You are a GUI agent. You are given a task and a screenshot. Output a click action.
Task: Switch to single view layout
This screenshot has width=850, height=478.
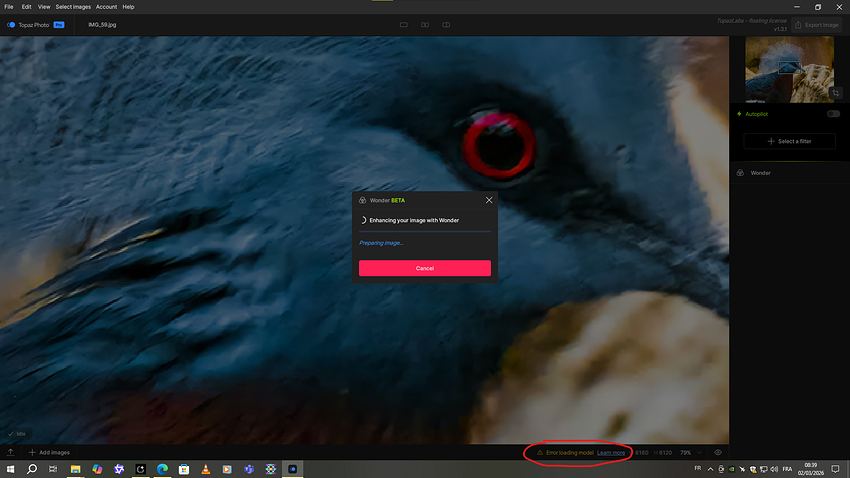(404, 24)
